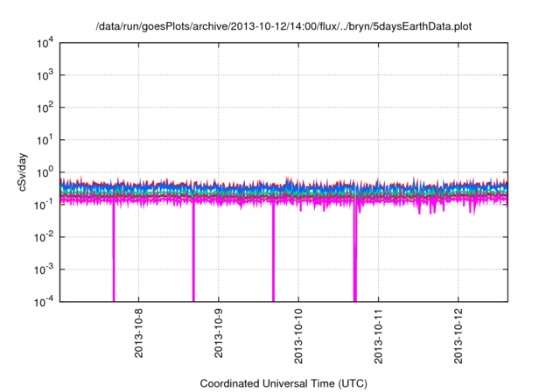Click the 10^-2 y-axis tick label
The image size is (560, 392).
pyautogui.click(x=45, y=237)
